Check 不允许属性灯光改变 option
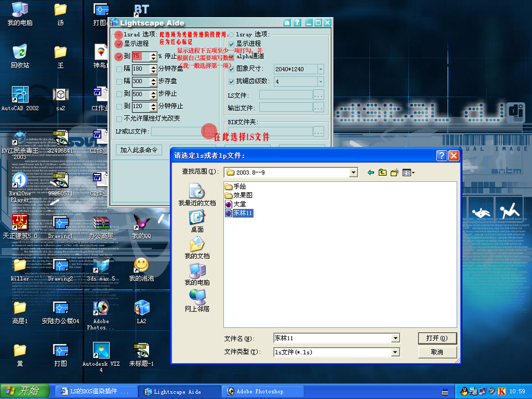532x399 pixels. pos(119,119)
